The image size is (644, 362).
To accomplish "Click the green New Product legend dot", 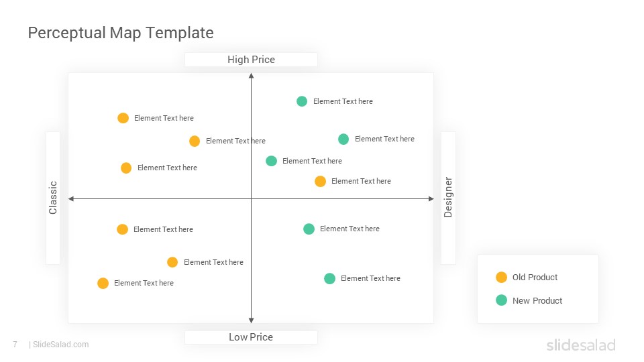I will click(501, 300).
